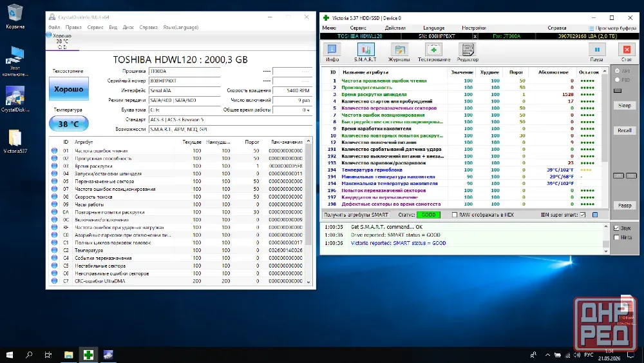This screenshot has width=644, height=363.
Task: Click the Прошивка field JT000A
Action: pyautogui.click(x=185, y=71)
